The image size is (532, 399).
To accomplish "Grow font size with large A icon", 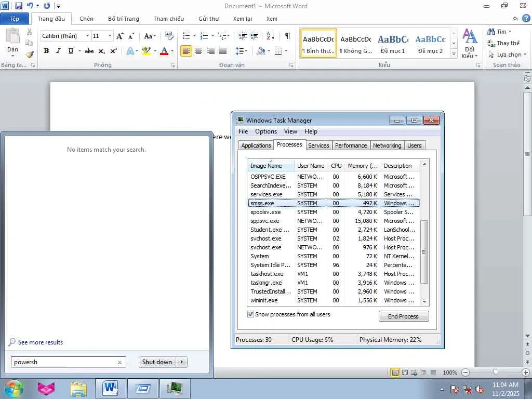I will tap(120, 36).
